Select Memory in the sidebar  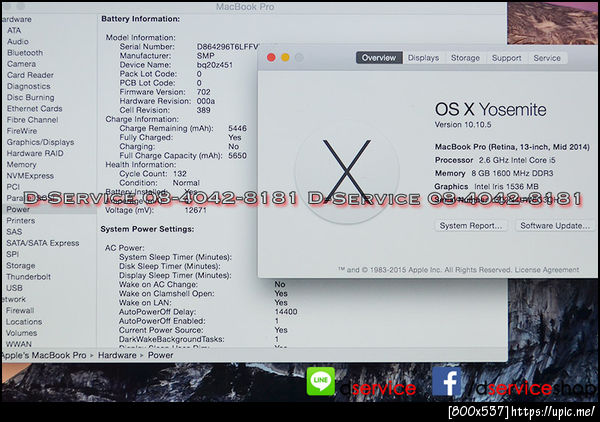pyautogui.click(x=21, y=165)
